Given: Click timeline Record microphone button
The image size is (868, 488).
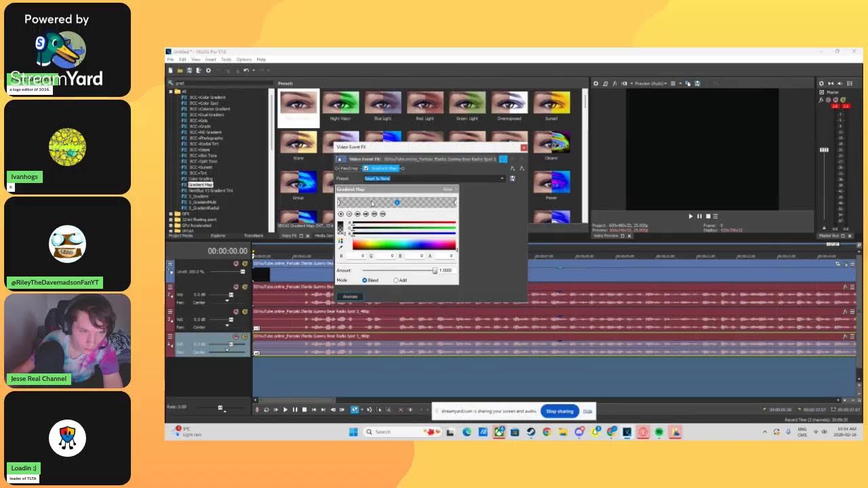Looking at the screenshot, I should 257,409.
